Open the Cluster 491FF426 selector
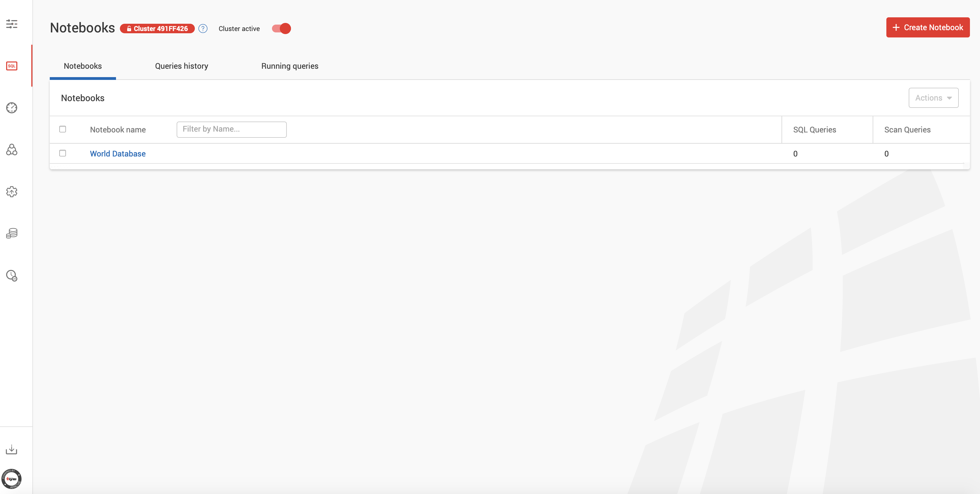 point(157,28)
